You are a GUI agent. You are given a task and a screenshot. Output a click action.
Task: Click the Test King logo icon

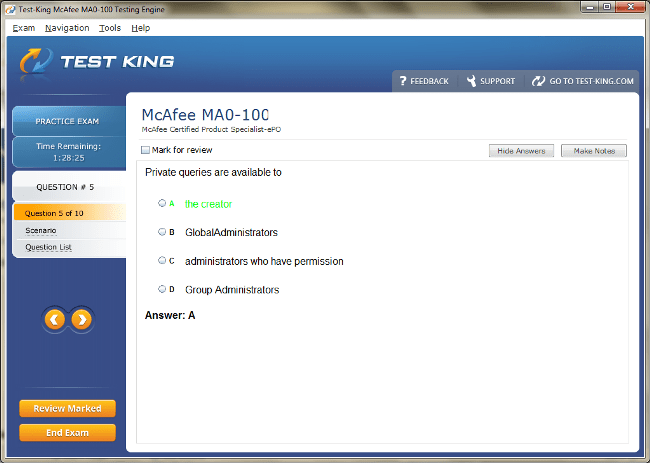36,61
